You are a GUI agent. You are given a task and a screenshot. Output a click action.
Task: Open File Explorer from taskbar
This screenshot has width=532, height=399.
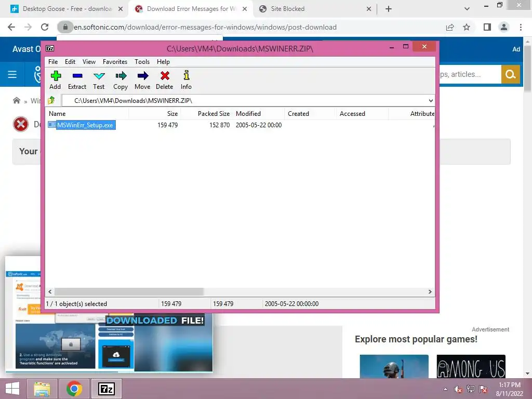click(42, 389)
